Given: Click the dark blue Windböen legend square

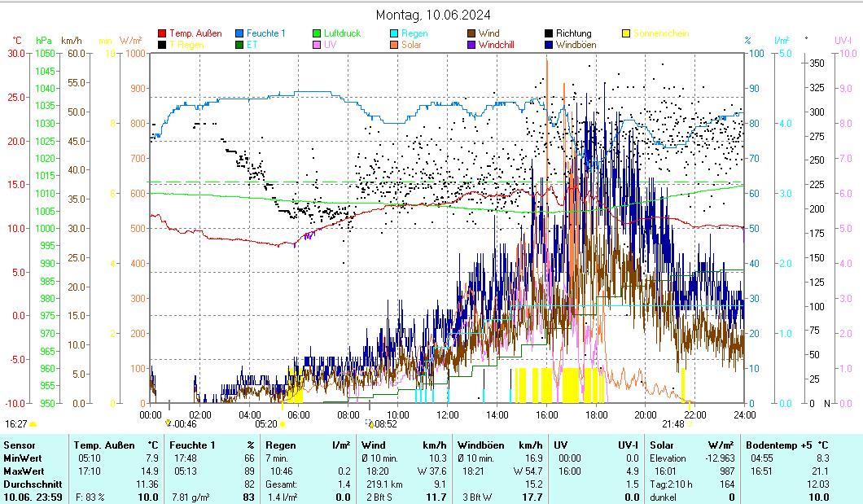Looking at the screenshot, I should click(x=549, y=45).
